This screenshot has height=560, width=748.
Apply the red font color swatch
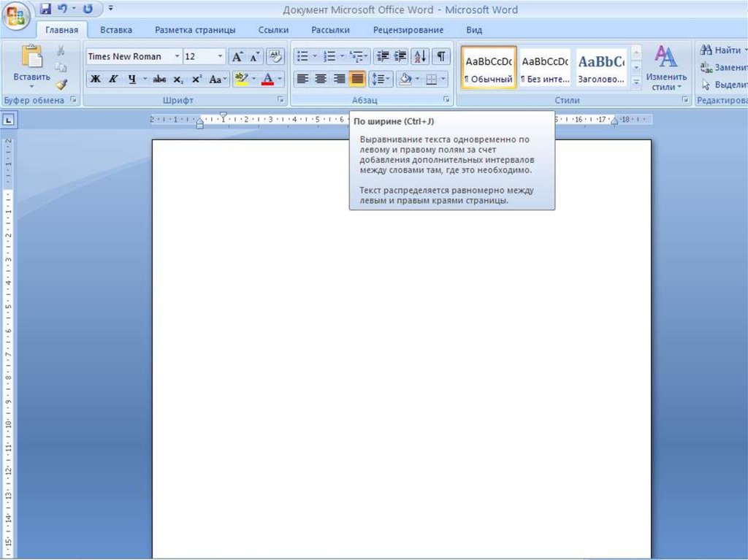point(268,79)
